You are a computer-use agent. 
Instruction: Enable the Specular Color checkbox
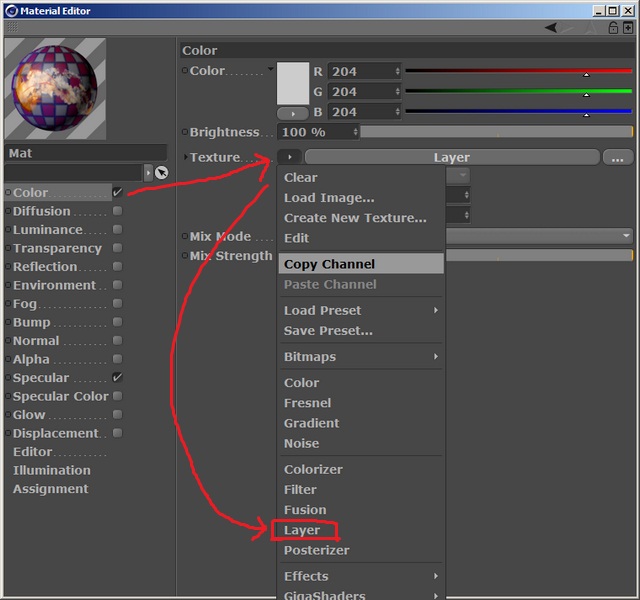118,396
